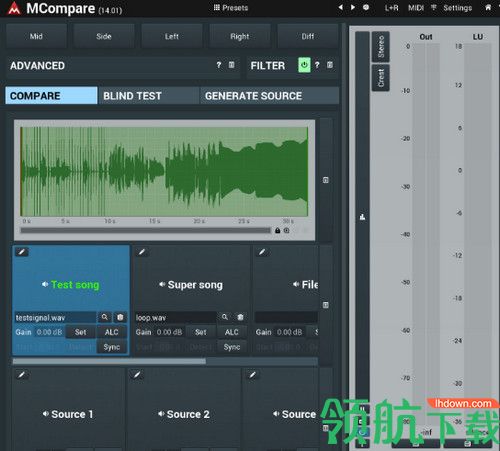Expand the ADVANCED section header

37,66
